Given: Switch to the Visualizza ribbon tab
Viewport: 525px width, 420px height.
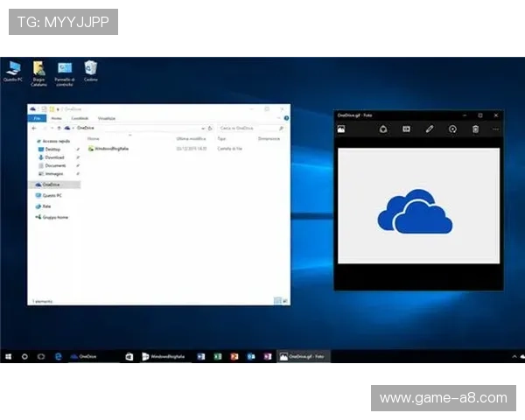Looking at the screenshot, I should [106, 118].
